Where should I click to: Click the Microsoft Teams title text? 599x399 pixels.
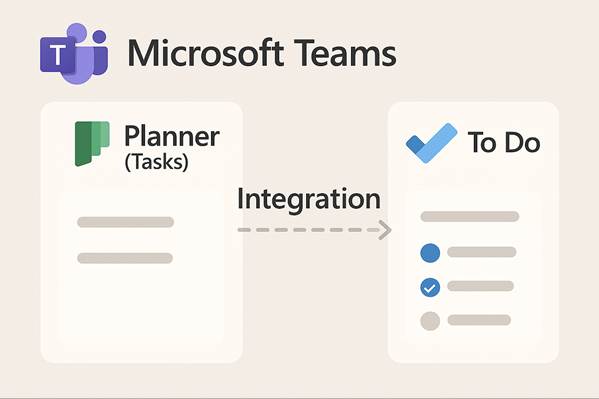262,53
